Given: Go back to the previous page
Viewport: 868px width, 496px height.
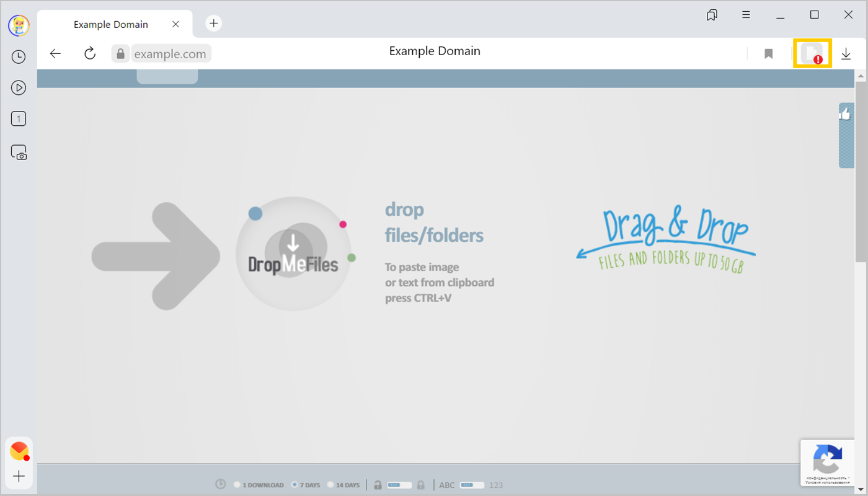Looking at the screenshot, I should pyautogui.click(x=56, y=53).
